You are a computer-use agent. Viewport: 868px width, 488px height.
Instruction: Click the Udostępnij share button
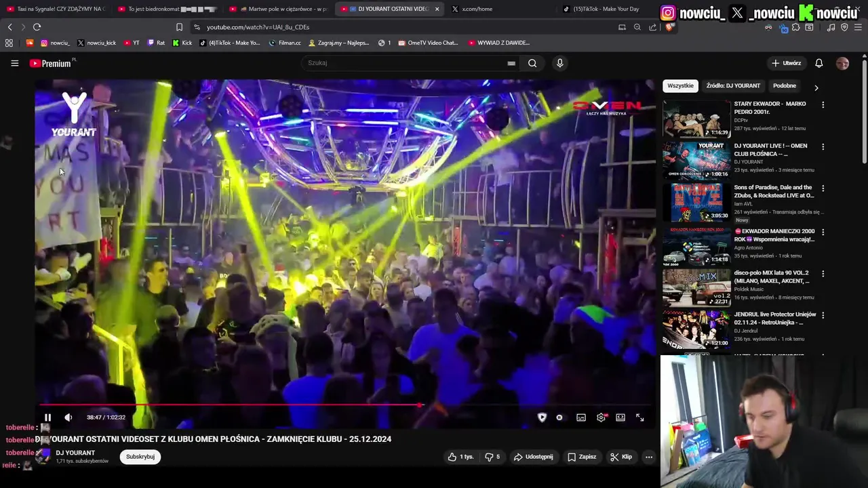(x=533, y=457)
